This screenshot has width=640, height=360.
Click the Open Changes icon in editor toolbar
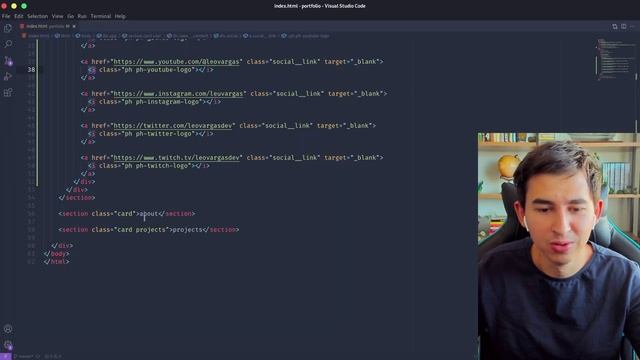point(615,27)
